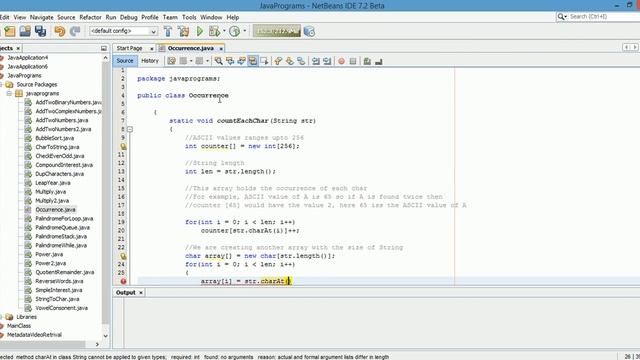Click Find Previous Occurrence icon
640x360 pixels.
230,61
